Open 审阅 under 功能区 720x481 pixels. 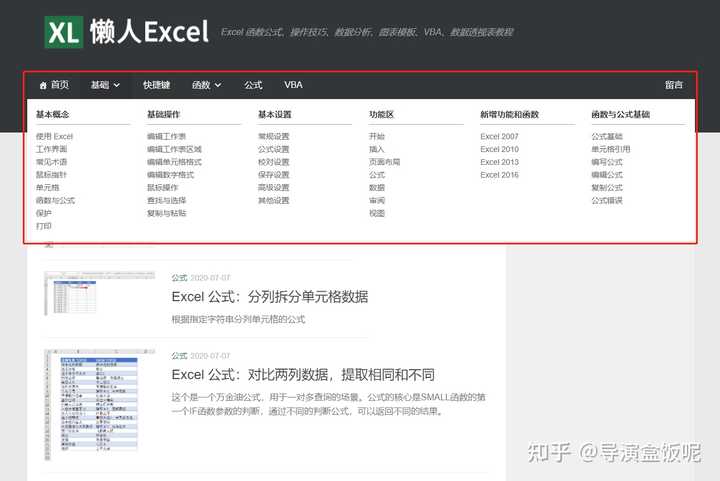point(377,201)
